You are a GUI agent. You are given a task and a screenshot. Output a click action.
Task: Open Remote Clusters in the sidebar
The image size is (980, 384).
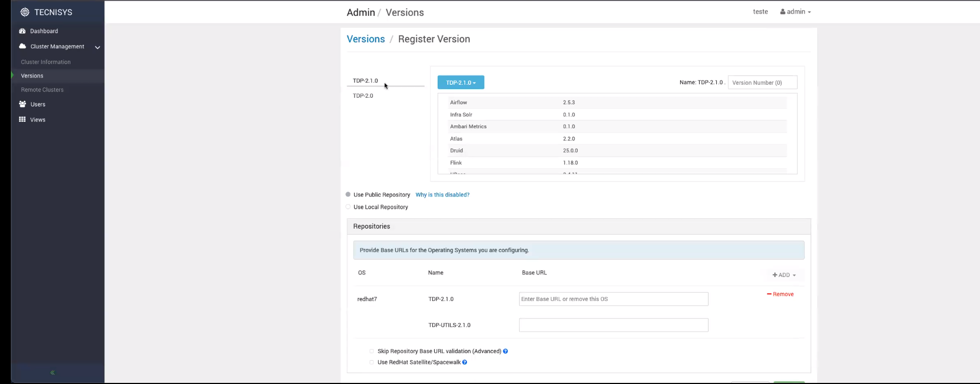[x=42, y=90]
